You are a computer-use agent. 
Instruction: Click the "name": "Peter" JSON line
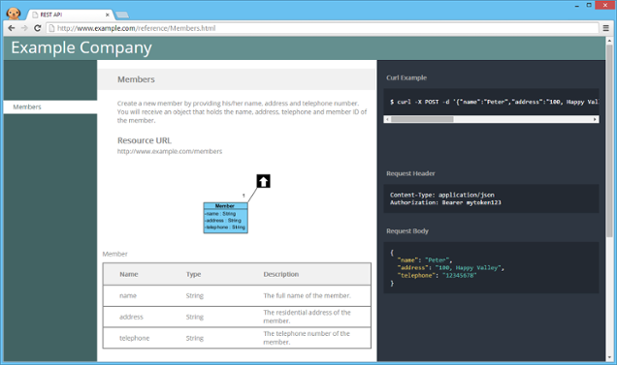click(x=425, y=260)
